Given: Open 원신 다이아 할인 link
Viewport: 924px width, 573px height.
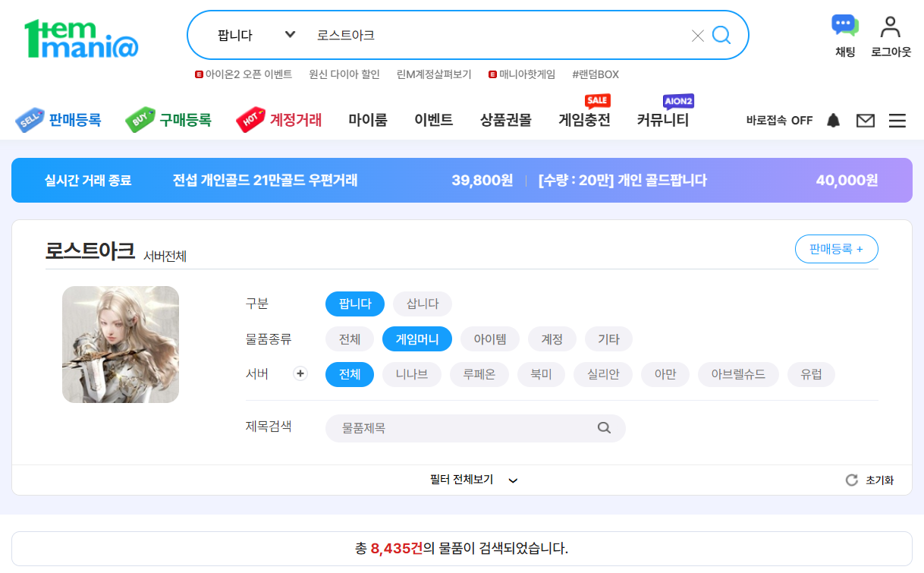Looking at the screenshot, I should pyautogui.click(x=344, y=74).
